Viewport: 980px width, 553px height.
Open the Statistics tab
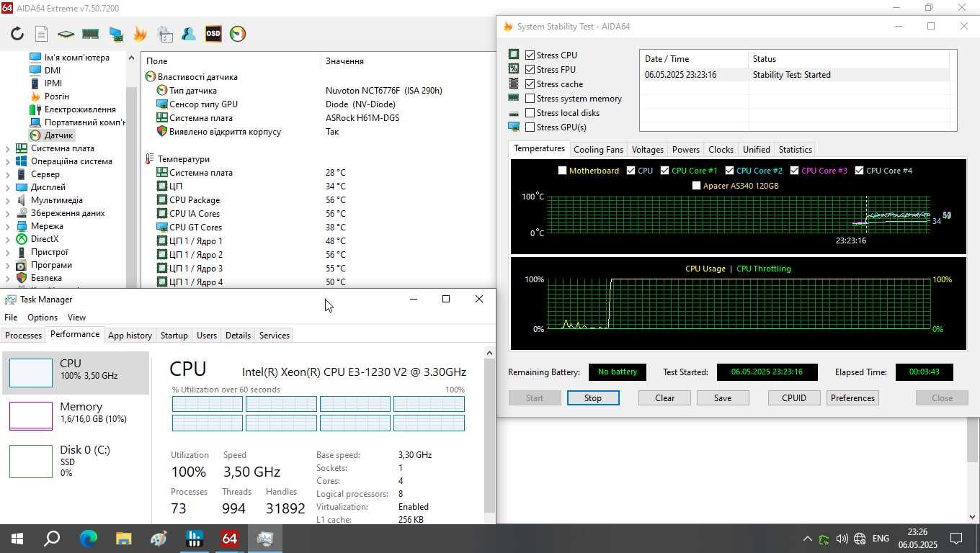pyautogui.click(x=796, y=150)
